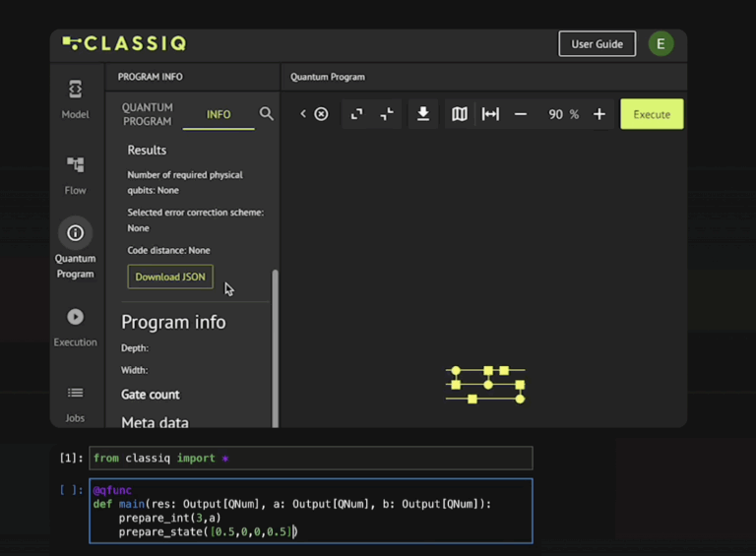Click the expand-all arrows icon
This screenshot has height=556, width=756.
tap(356, 114)
